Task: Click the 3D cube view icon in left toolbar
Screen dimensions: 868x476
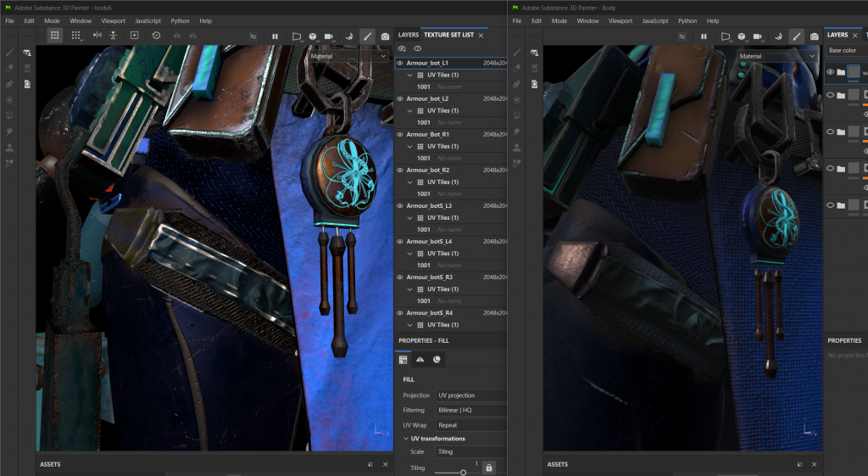Action: coord(313,36)
